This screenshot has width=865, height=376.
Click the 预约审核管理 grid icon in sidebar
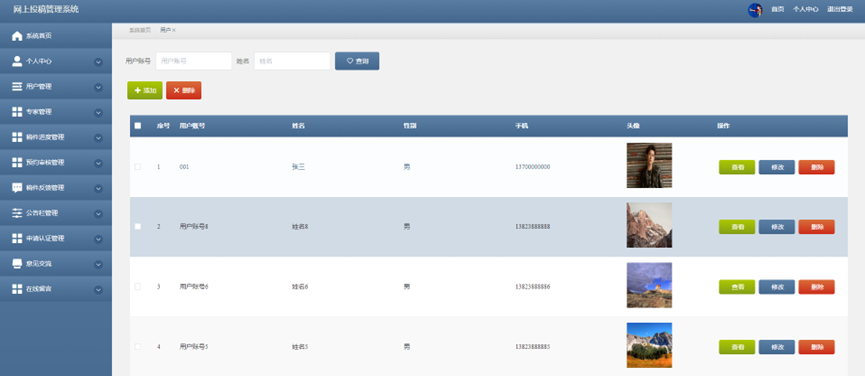[x=17, y=163]
